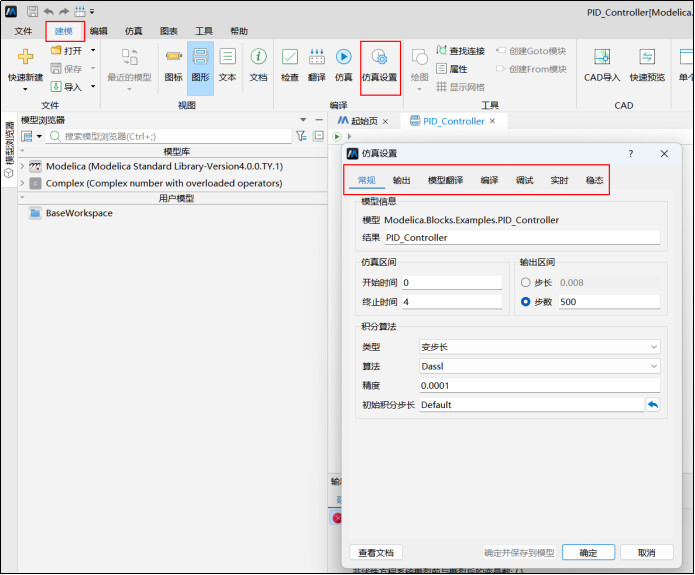
Task: Switch to the 起始页 document tab
Action: pyautogui.click(x=364, y=121)
